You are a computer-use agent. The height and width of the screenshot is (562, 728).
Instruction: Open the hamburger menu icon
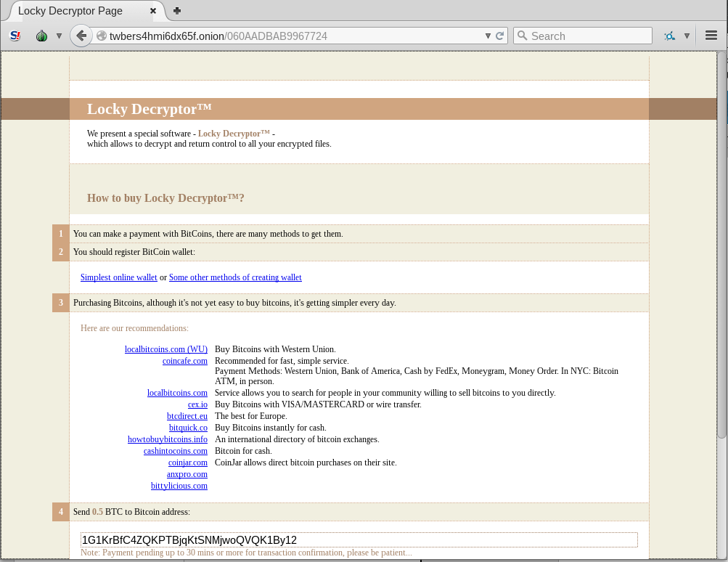click(711, 36)
